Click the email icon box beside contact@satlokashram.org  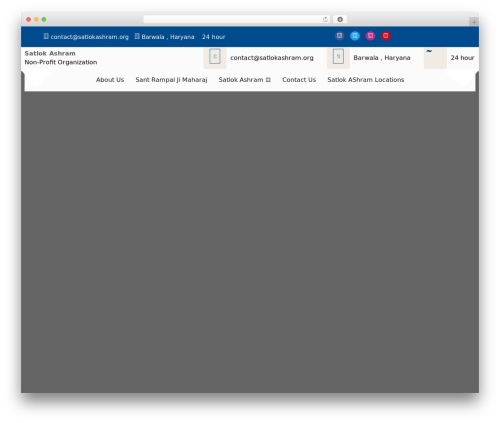(x=215, y=57)
